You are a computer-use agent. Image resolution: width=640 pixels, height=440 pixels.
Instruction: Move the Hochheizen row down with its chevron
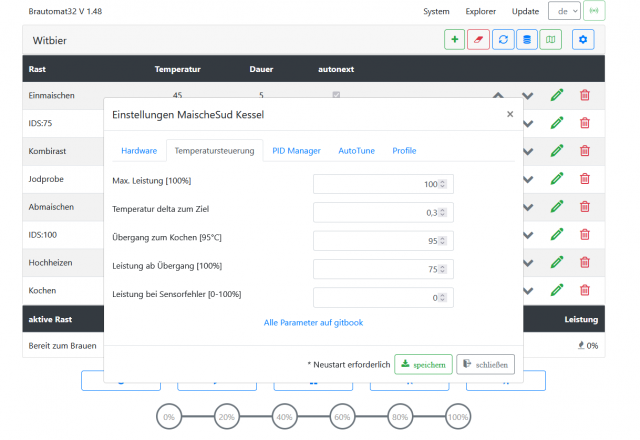tap(528, 263)
